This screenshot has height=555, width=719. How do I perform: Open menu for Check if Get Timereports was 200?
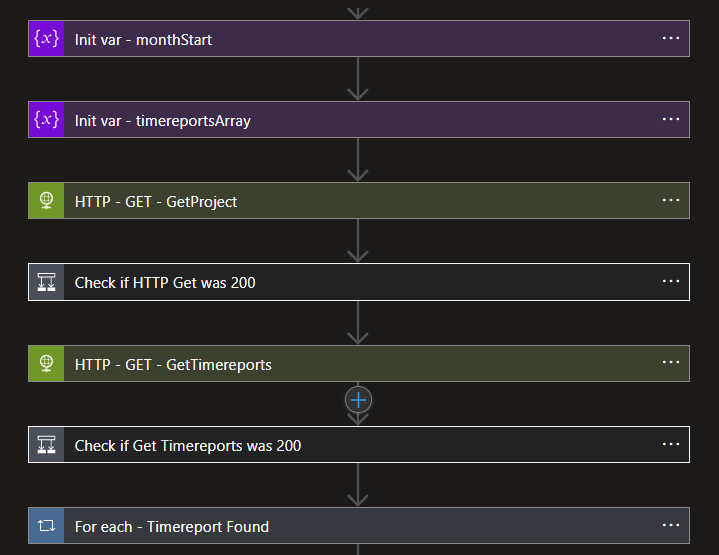(x=671, y=444)
